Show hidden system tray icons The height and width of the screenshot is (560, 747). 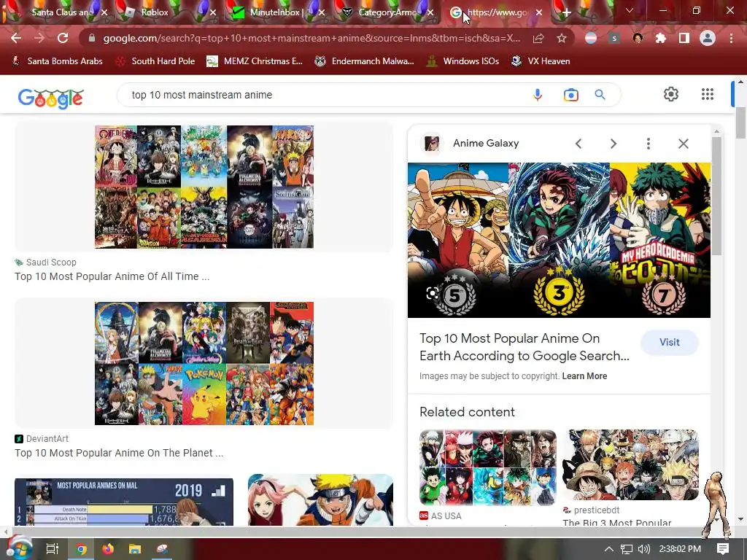(x=609, y=549)
